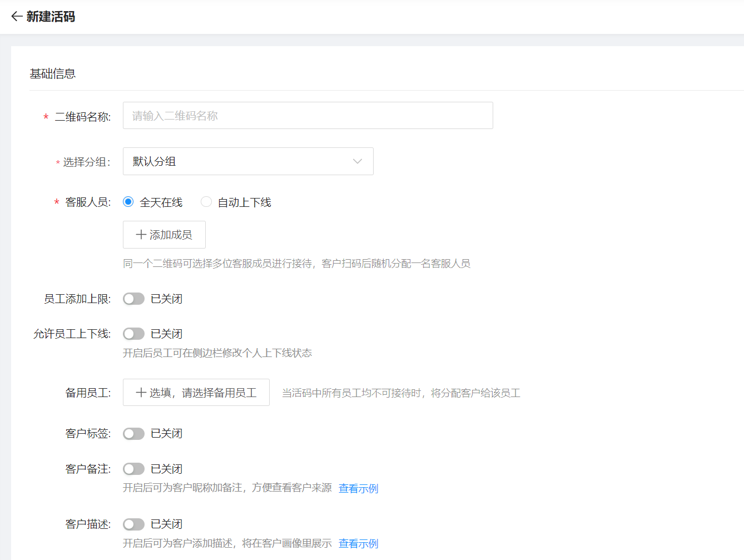Viewport: 744px width, 560px height.
Task: Click the chevron arrow in 默认分组 dropdown
Action: pos(358,161)
